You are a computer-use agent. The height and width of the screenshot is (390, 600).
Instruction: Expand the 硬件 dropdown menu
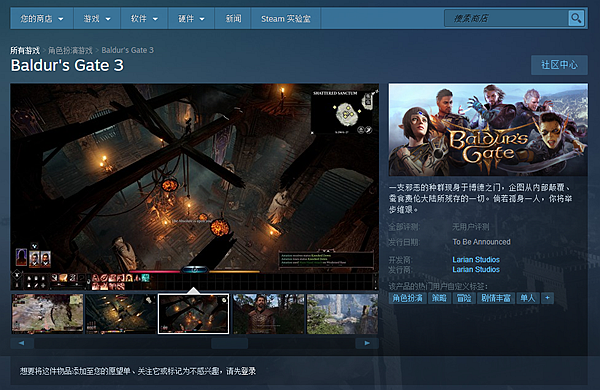(x=191, y=18)
